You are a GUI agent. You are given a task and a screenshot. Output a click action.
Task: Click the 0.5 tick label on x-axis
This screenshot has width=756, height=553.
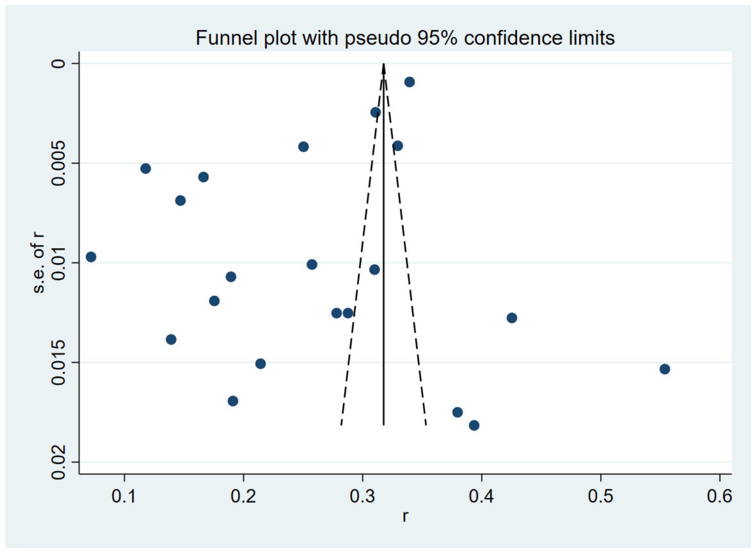click(600, 496)
